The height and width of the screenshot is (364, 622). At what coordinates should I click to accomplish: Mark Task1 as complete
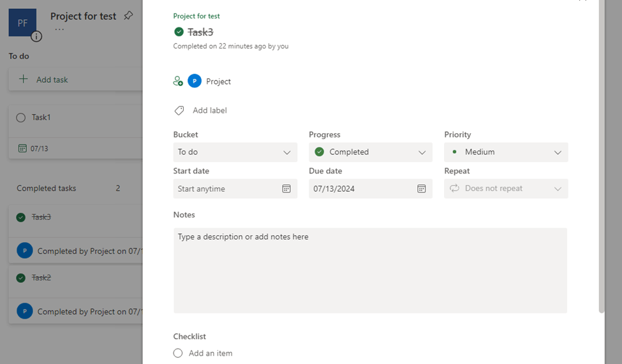click(21, 117)
